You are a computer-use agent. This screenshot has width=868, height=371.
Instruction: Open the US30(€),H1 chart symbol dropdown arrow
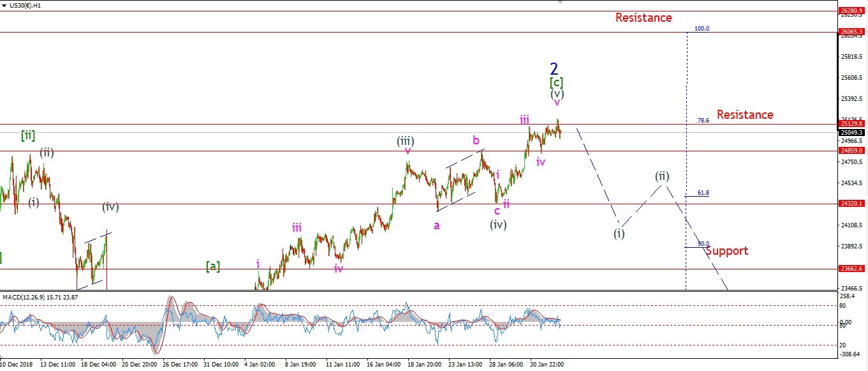coord(4,5)
